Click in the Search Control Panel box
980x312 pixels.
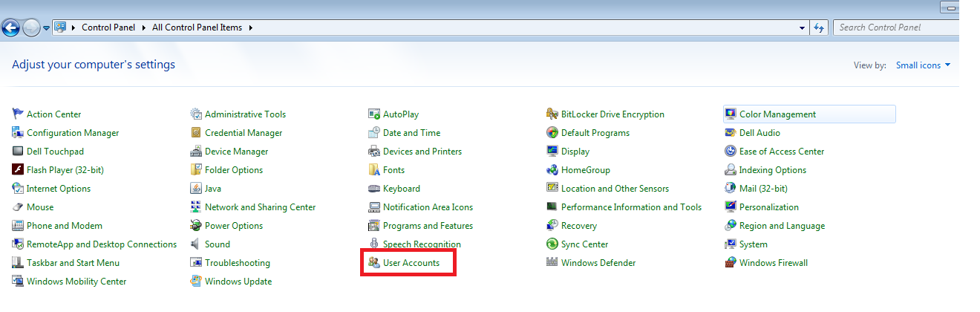pos(897,27)
